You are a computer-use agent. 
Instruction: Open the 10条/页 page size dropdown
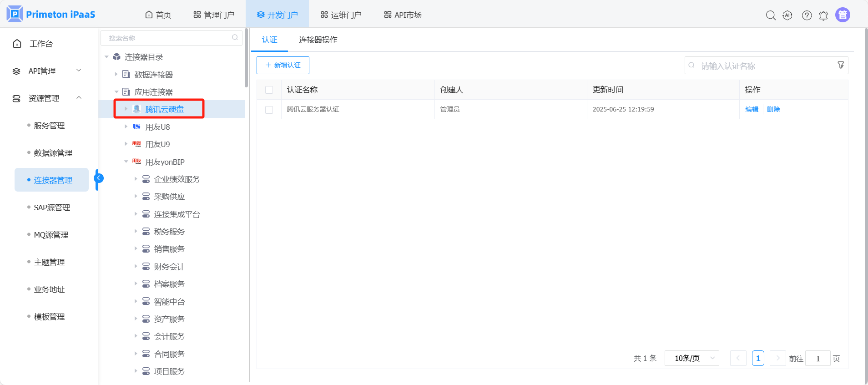[691, 358]
